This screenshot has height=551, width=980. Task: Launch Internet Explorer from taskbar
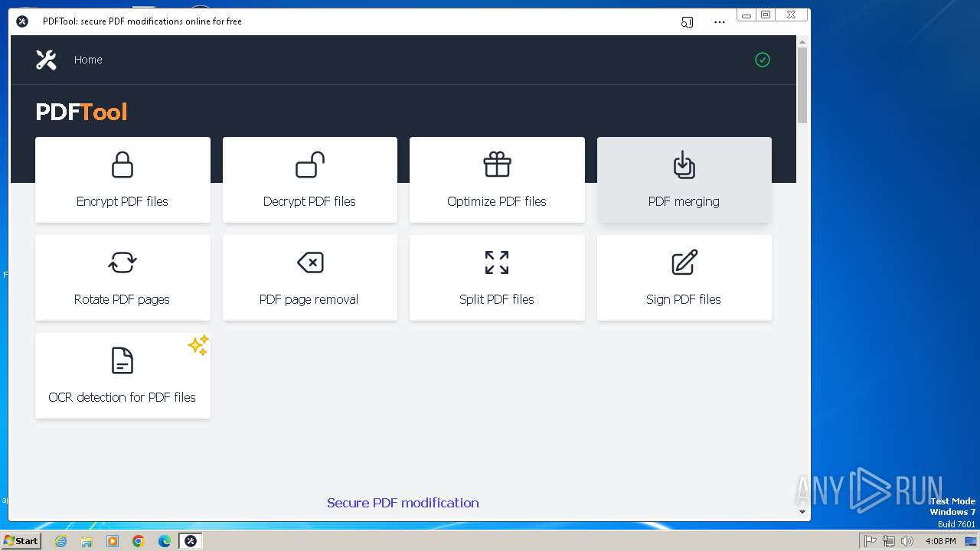coord(60,541)
